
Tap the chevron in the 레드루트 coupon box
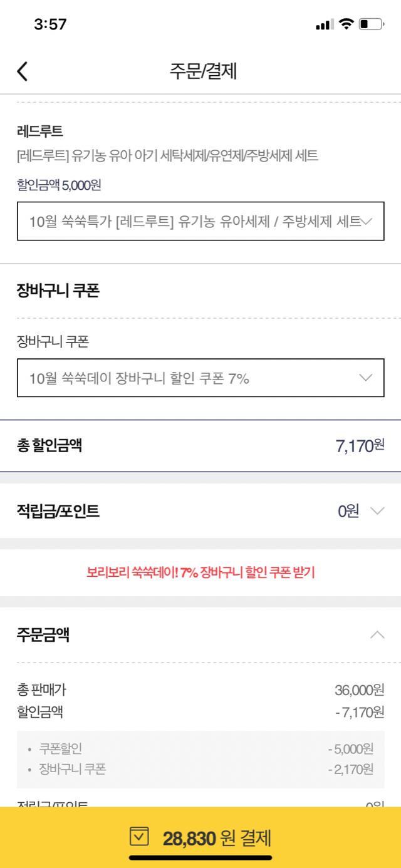point(368,221)
